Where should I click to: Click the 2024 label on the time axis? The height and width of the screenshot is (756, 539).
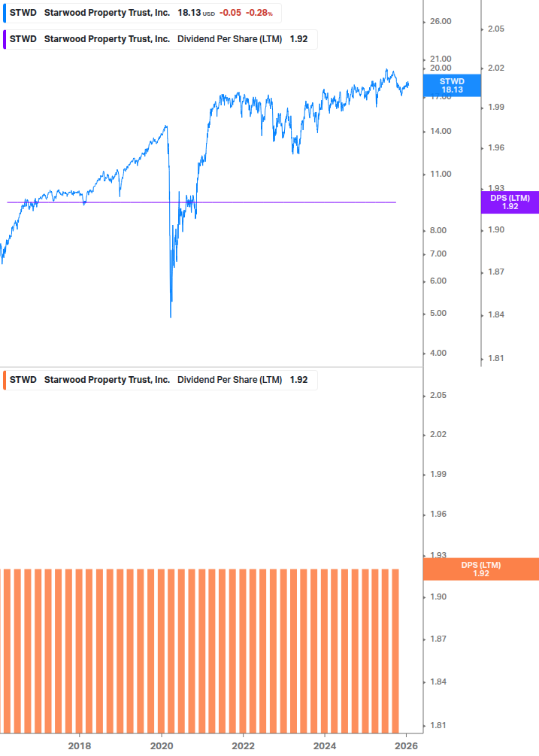[325, 745]
